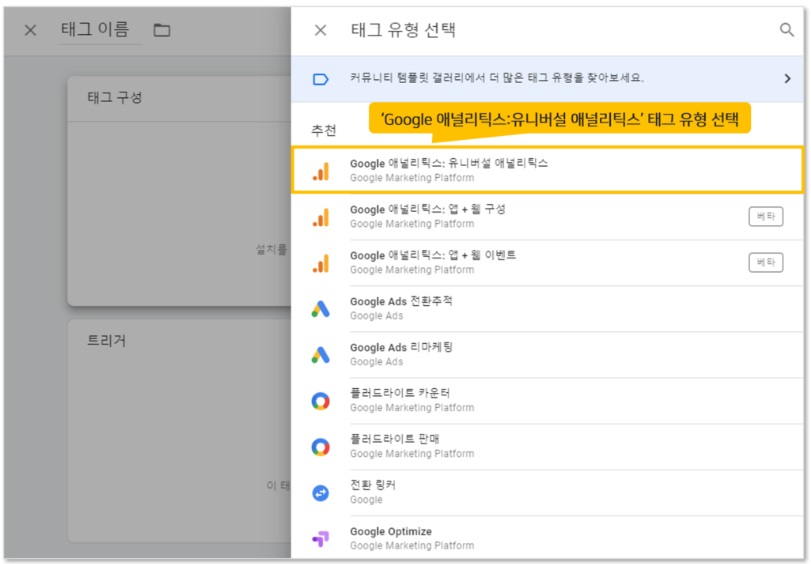
Task: Close the 태그 유형 선택 panel
Action: click(x=320, y=31)
